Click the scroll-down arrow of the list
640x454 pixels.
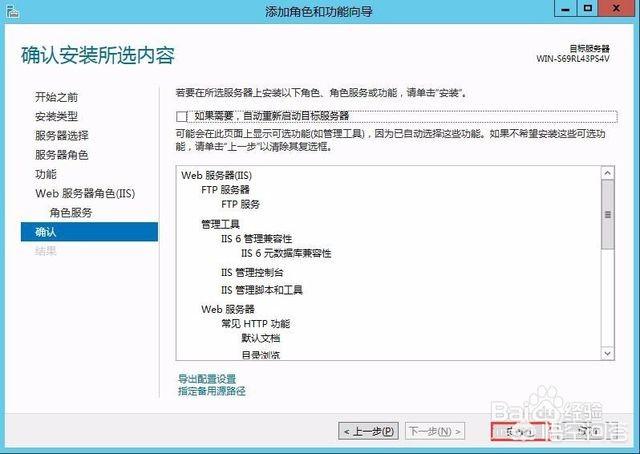pos(607,353)
